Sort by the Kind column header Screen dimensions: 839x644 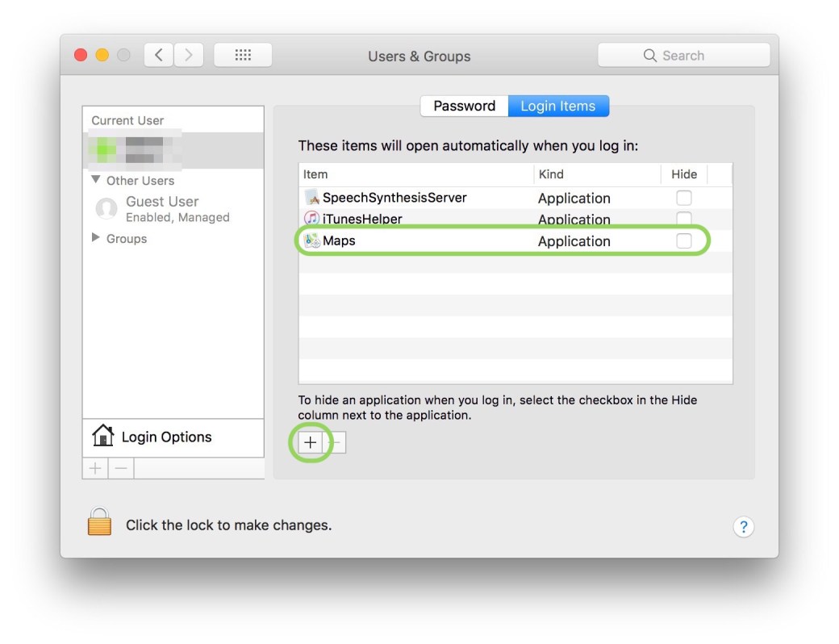pos(597,174)
